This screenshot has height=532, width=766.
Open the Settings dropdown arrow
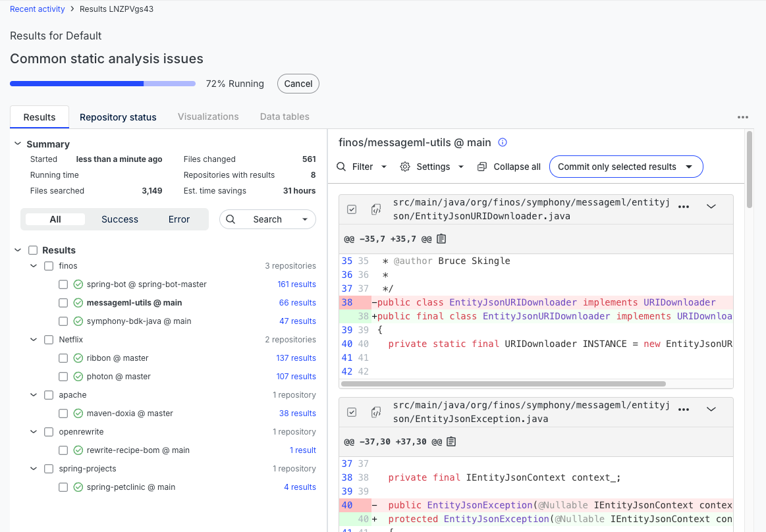460,167
